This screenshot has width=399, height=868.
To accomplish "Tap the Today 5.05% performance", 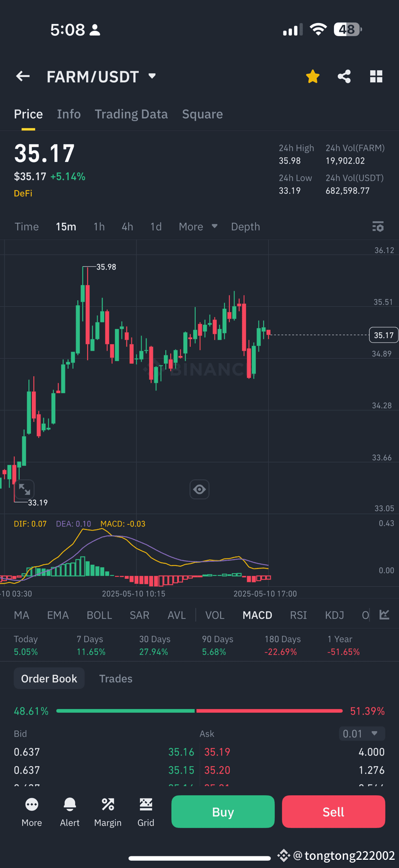I will (x=26, y=645).
